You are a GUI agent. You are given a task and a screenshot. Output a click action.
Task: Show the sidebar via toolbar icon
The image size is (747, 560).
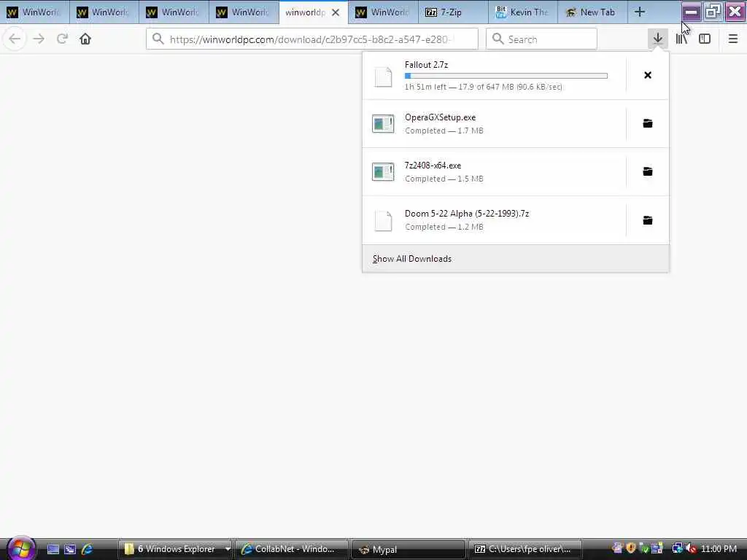click(705, 39)
